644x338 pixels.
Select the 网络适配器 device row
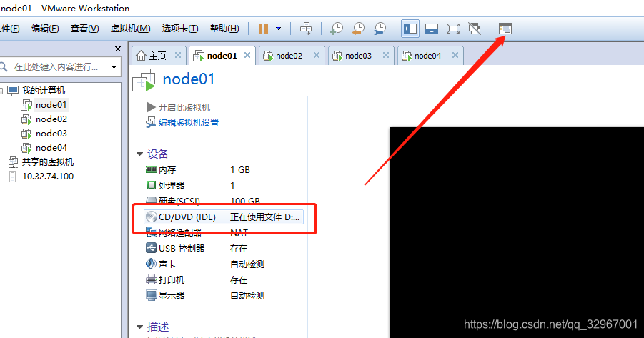224,232
